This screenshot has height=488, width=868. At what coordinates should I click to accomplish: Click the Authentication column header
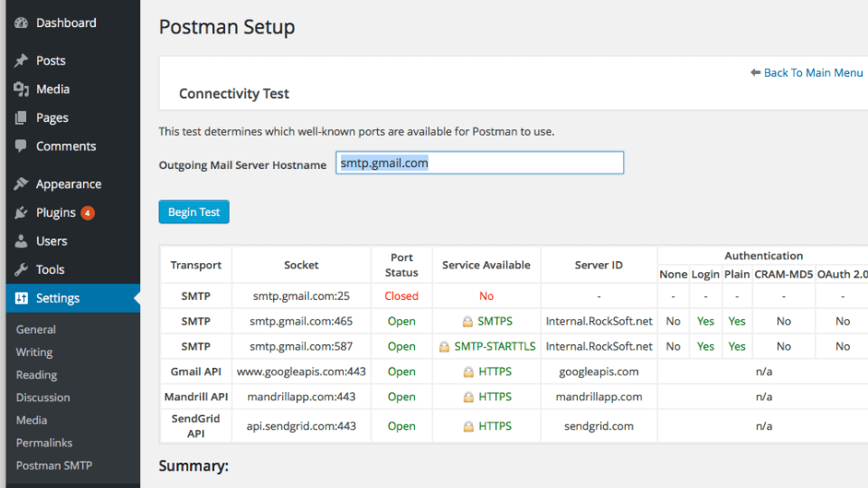point(763,256)
